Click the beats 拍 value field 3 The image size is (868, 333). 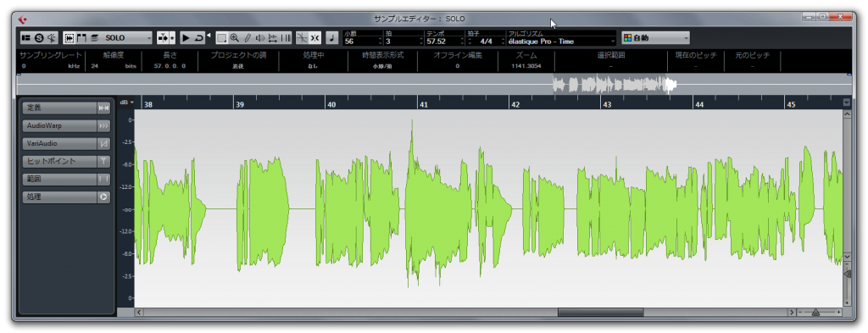pyautogui.click(x=404, y=41)
